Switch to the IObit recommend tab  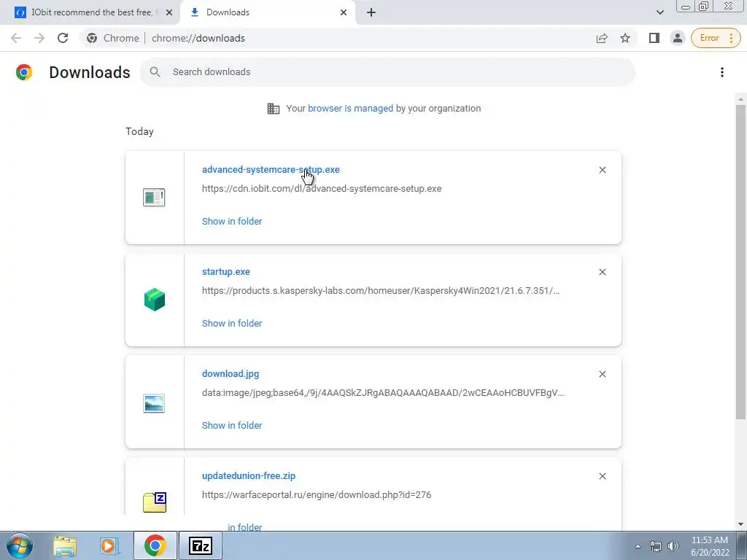pyautogui.click(x=90, y=12)
